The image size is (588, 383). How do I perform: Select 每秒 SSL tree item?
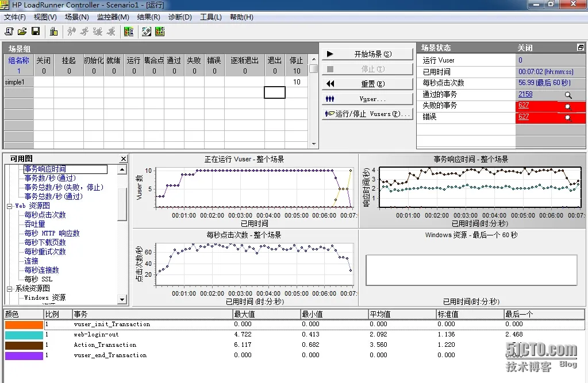pyautogui.click(x=39, y=279)
